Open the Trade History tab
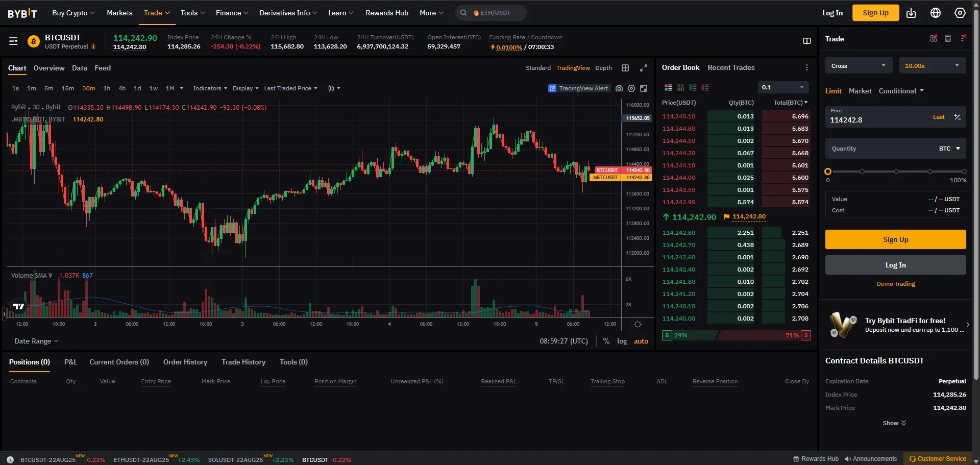980x465 pixels. tap(243, 362)
